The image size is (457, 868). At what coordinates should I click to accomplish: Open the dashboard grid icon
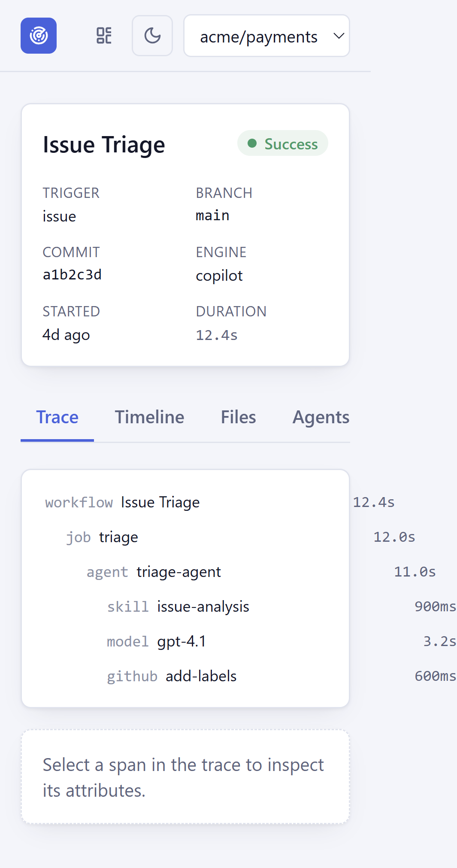[104, 36]
